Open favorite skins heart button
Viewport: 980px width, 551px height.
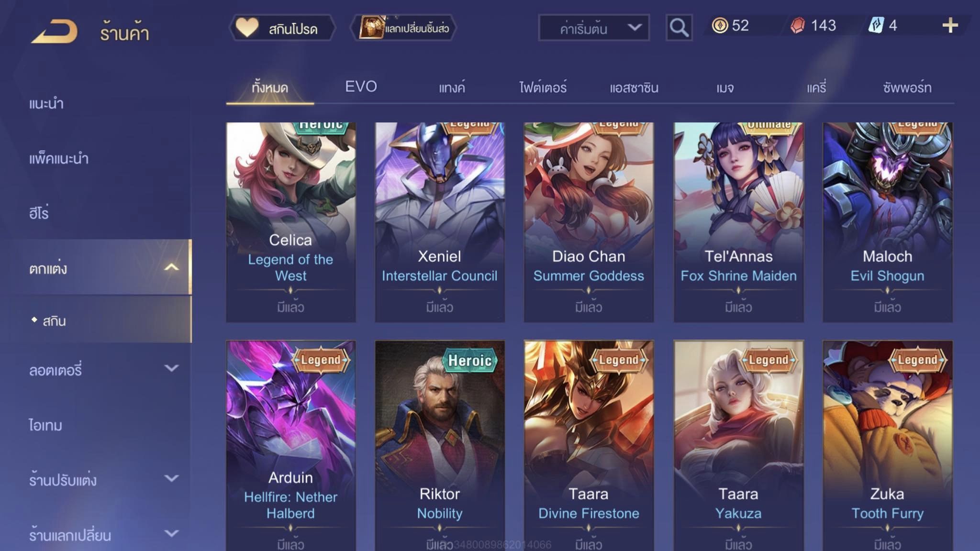click(x=282, y=28)
